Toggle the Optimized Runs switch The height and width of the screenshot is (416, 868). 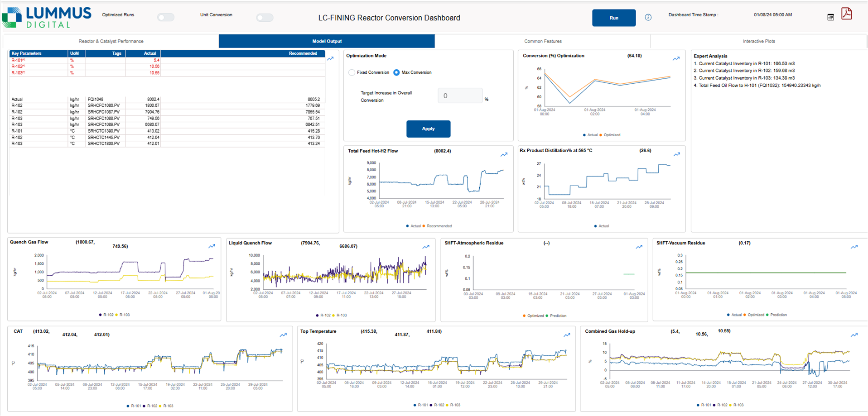point(166,17)
